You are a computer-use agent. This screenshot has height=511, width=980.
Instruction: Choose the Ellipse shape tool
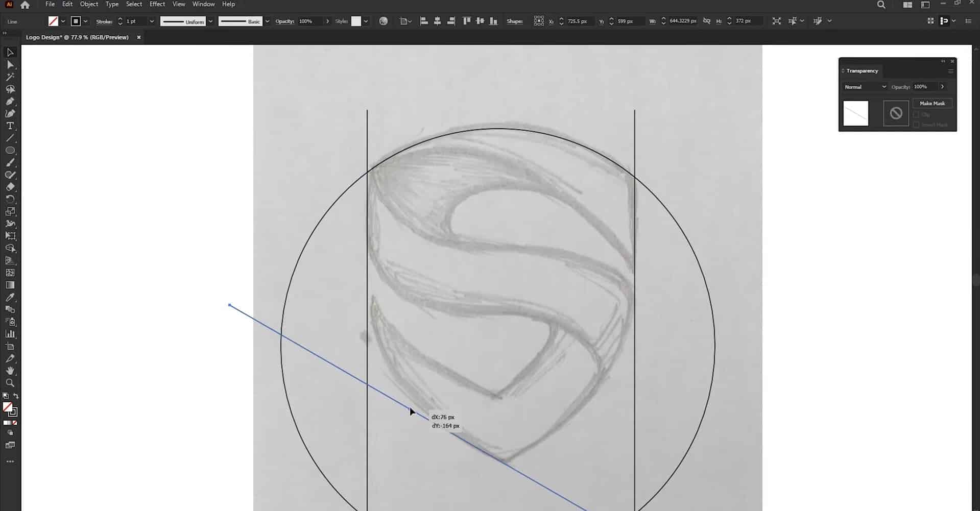click(10, 150)
